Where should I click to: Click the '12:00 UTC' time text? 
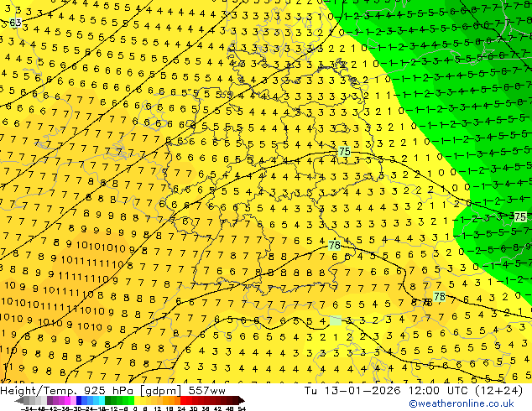click(439, 391)
